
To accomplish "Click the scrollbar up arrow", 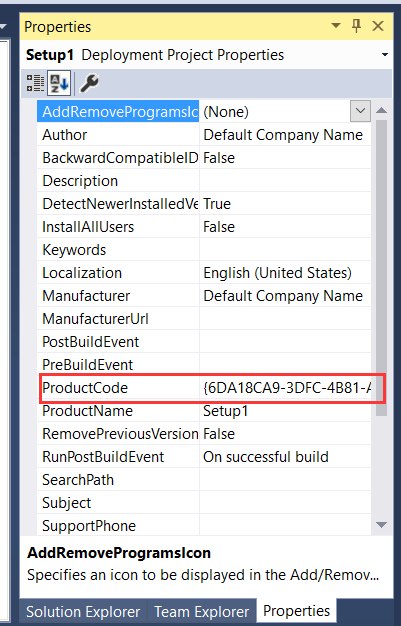I will pyautogui.click(x=381, y=110).
